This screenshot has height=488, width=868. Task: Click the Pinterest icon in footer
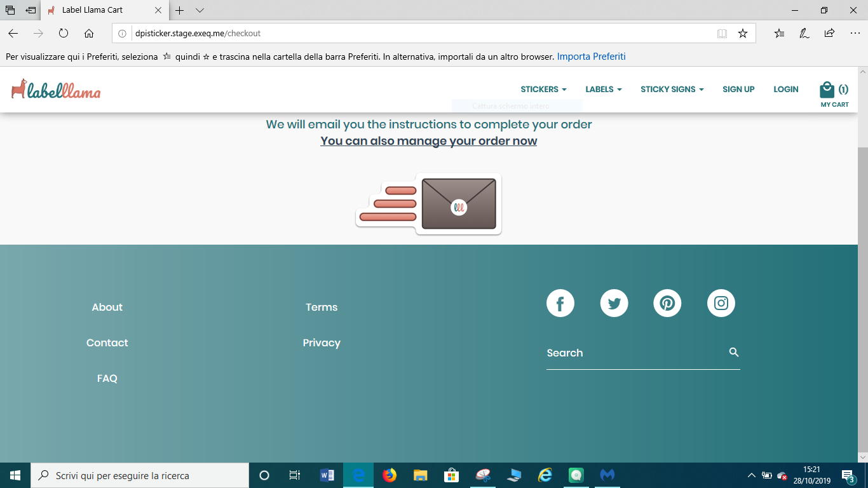click(667, 303)
